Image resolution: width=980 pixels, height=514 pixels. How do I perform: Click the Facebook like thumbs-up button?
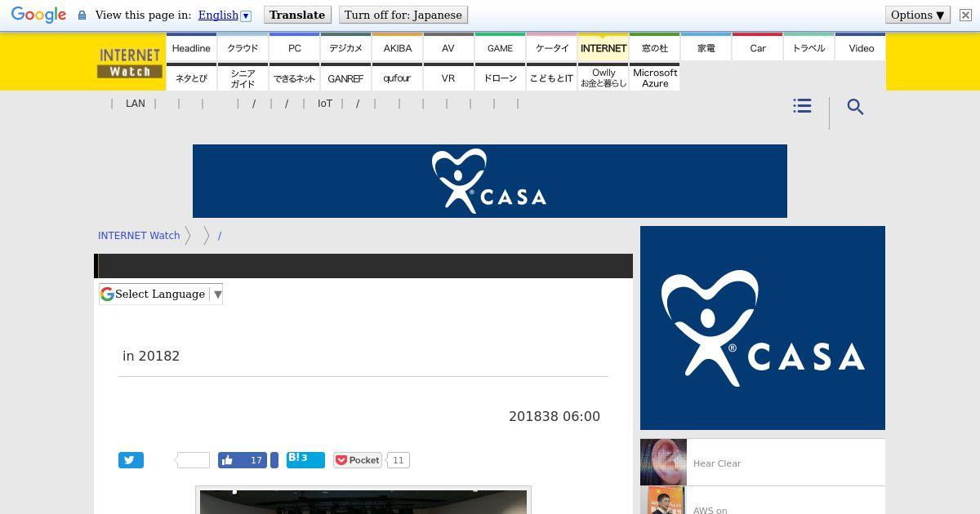point(243,460)
